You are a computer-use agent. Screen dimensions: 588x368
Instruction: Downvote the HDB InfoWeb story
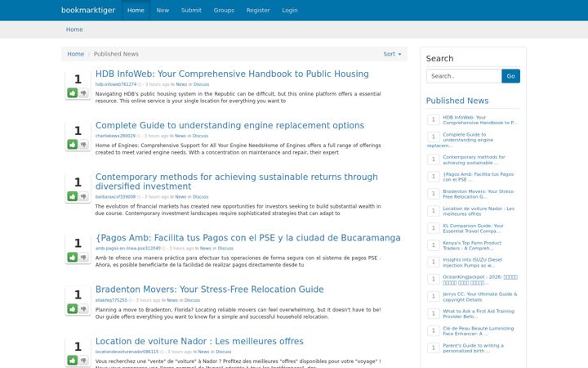point(83,92)
